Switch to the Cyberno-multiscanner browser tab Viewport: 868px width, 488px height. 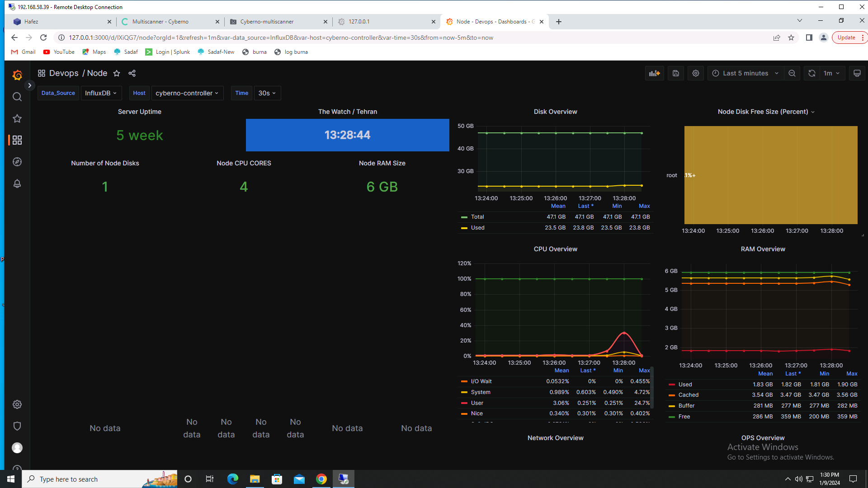pos(267,22)
